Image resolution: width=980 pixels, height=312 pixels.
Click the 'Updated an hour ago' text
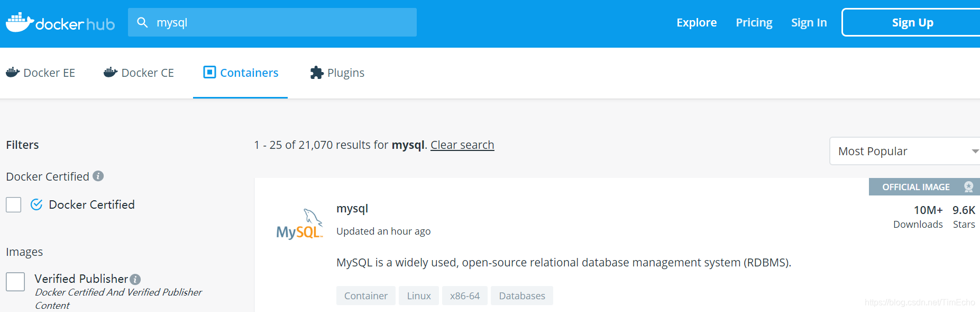pos(383,231)
